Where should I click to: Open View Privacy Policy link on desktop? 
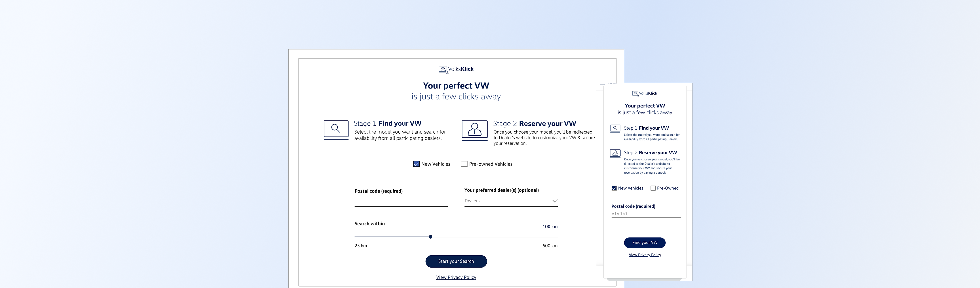(x=456, y=277)
